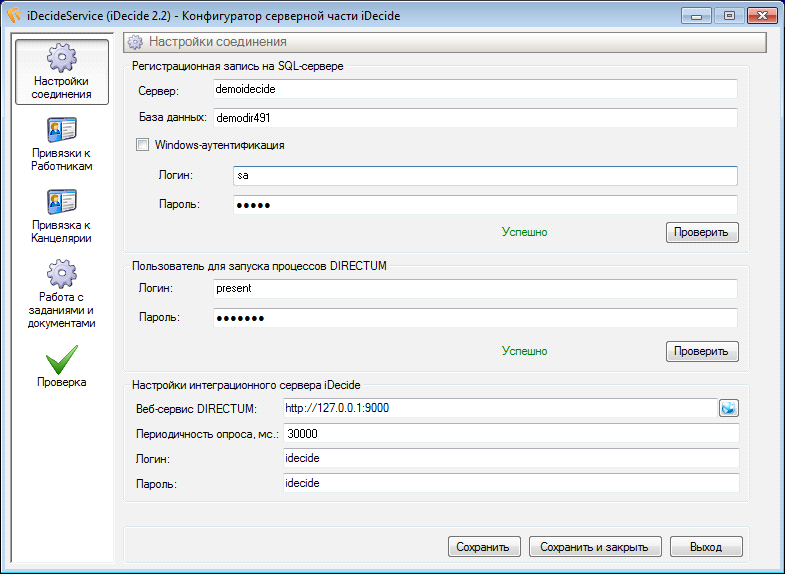The image size is (785, 575).
Task: Click the Периодичность опроса, мс. label
Action: (207, 434)
